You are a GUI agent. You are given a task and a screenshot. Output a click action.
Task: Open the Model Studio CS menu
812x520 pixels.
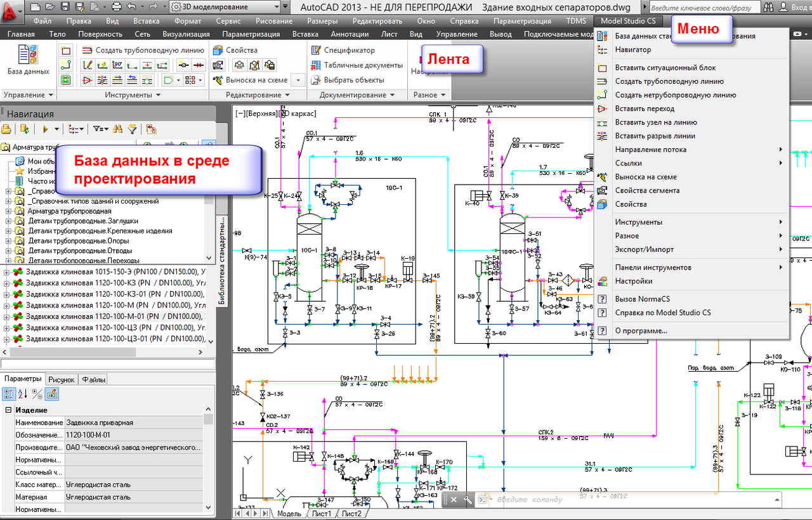[627, 21]
